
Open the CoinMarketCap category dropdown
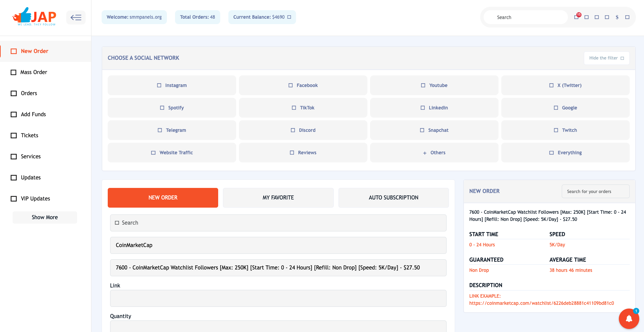pyautogui.click(x=278, y=245)
